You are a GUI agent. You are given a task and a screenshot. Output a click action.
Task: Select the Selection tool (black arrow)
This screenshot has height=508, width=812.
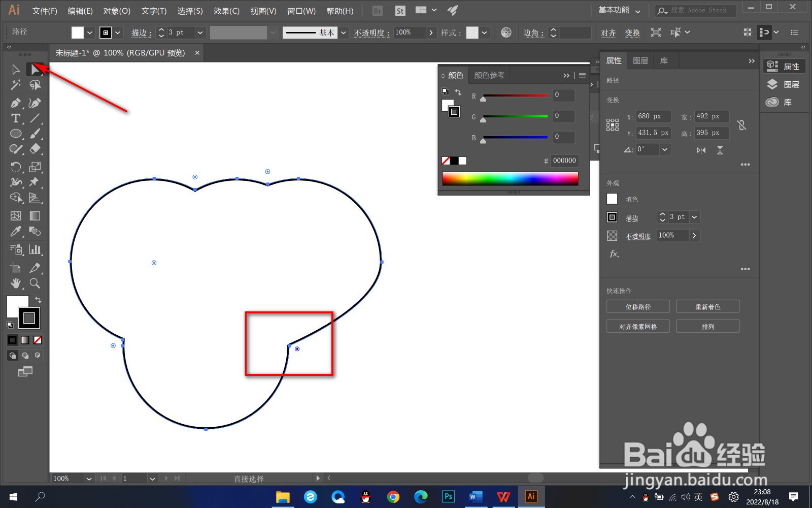tap(16, 70)
